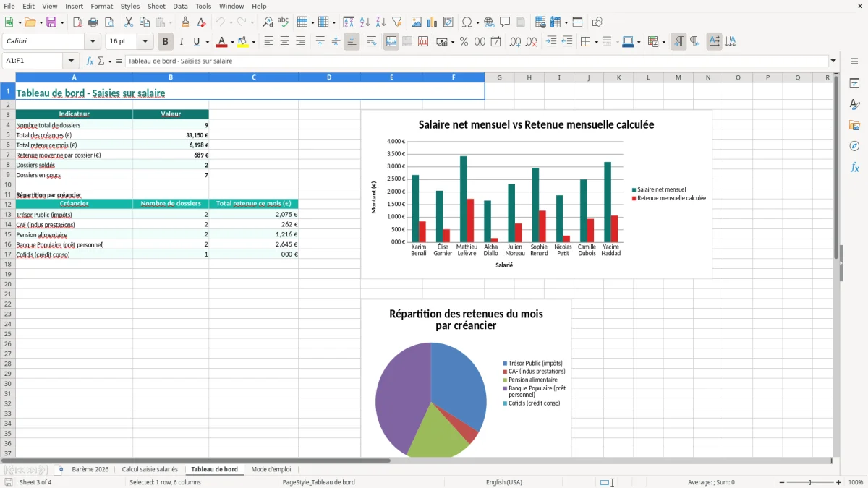Viewport: 868px width, 488px height.
Task: Open the currency format dropdown arrow
Action: coord(452,42)
